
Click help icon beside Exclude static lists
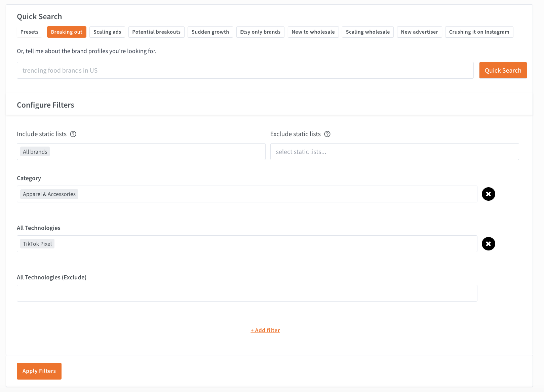tap(327, 134)
